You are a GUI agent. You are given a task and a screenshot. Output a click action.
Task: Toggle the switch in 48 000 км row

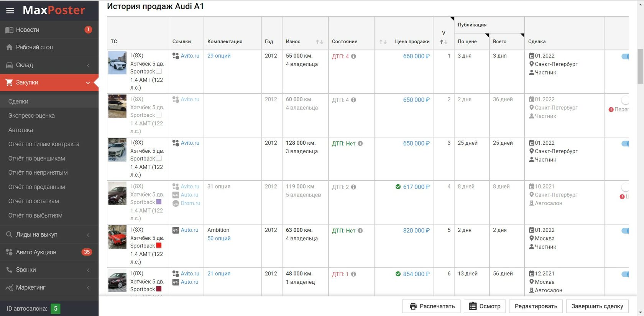[625, 274]
